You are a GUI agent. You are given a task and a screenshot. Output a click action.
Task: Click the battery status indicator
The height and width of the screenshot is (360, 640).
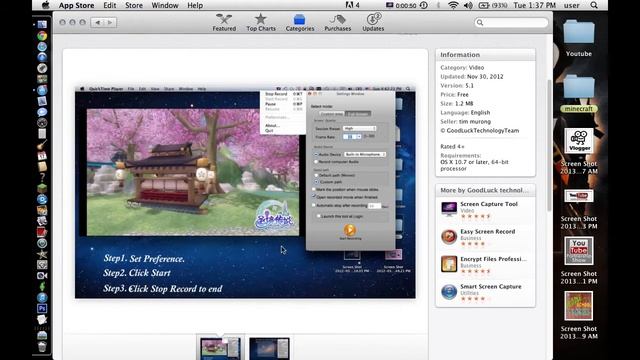pos(493,5)
